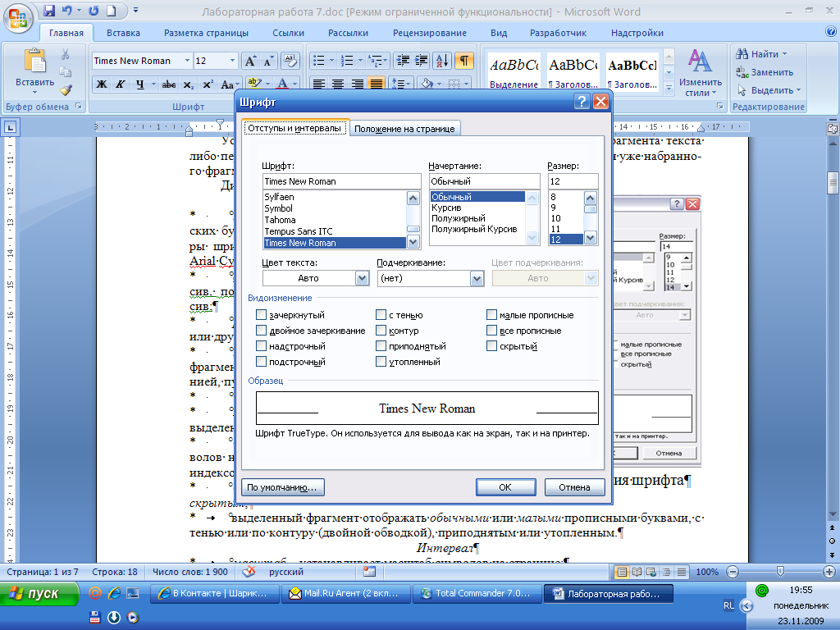
Task: Click Заменить in editing group
Action: [765, 72]
